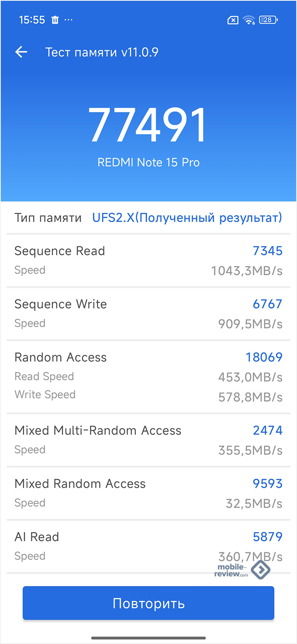Tap the Mixed Random Access row
The image size is (297, 644).
coord(148,493)
